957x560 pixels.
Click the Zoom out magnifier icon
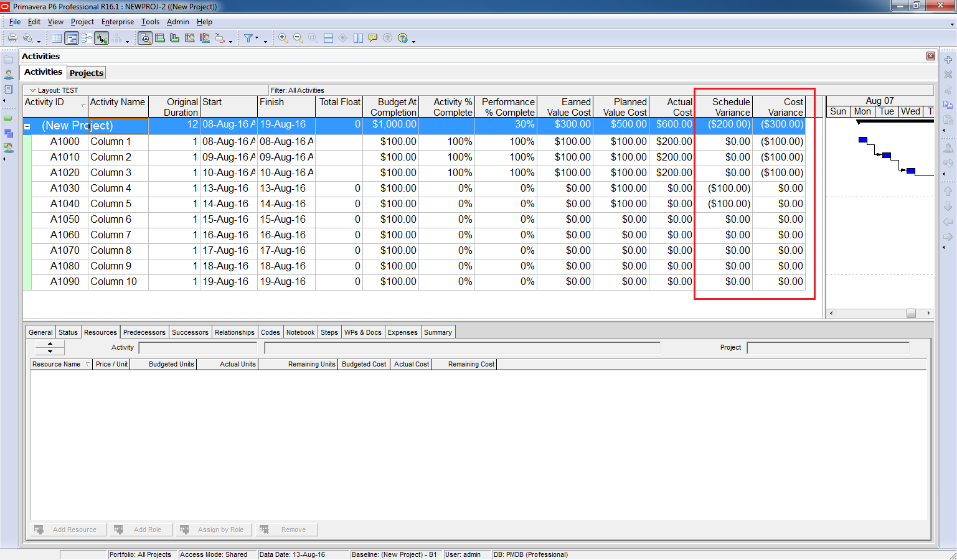click(298, 38)
